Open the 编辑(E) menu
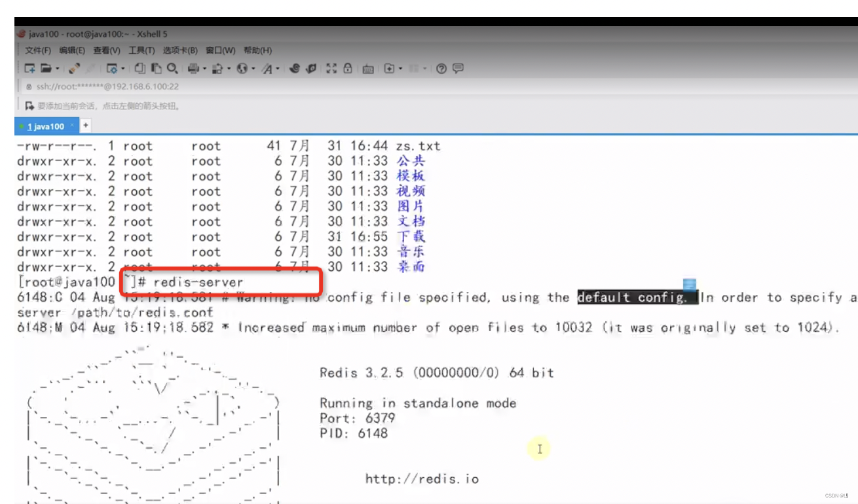Screen dimensions: 858x504 72,50
